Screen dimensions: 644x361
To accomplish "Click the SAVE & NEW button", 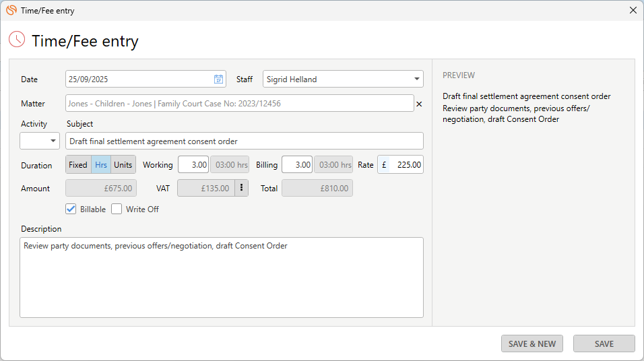I will coord(532,343).
